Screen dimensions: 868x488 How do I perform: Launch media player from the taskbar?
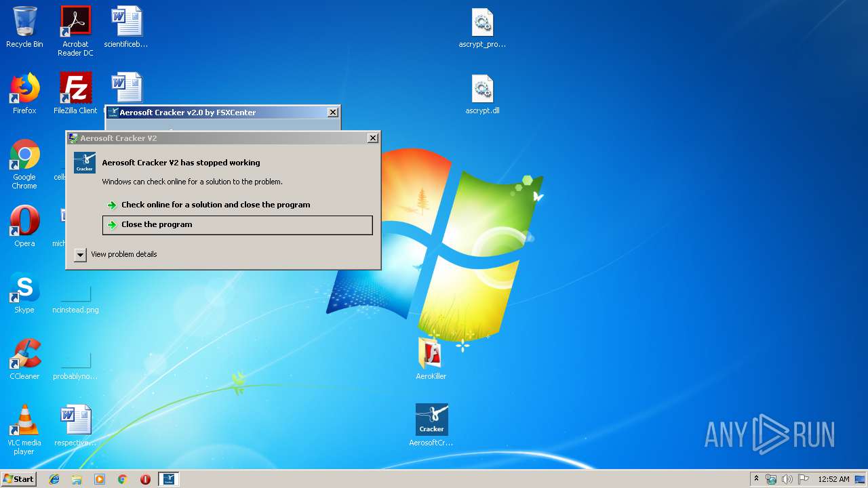click(x=100, y=479)
